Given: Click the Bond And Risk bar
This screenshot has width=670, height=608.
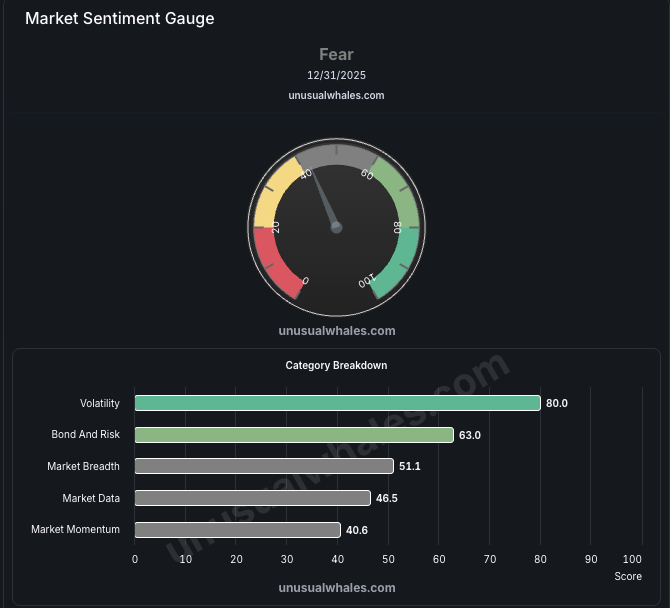Looking at the screenshot, I should pyautogui.click(x=294, y=435).
